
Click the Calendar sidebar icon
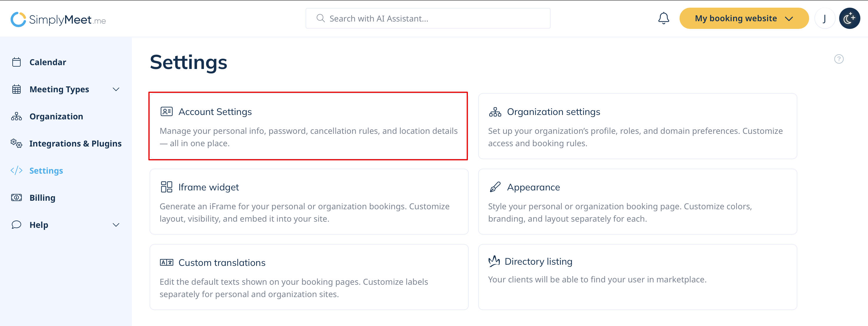click(16, 62)
